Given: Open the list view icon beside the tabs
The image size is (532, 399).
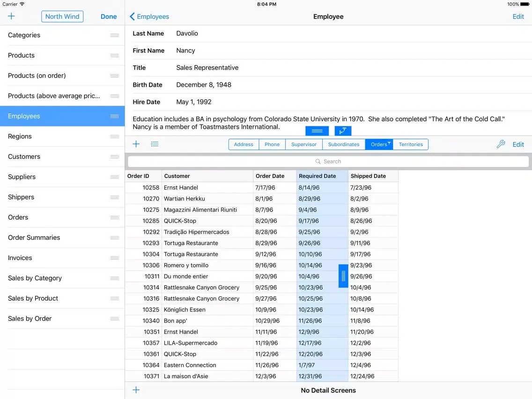Looking at the screenshot, I should click(x=155, y=144).
